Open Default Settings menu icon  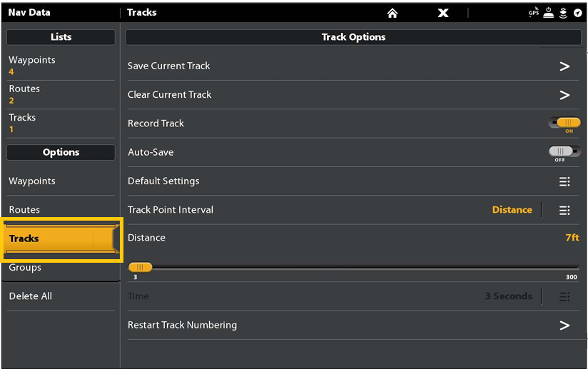(564, 181)
